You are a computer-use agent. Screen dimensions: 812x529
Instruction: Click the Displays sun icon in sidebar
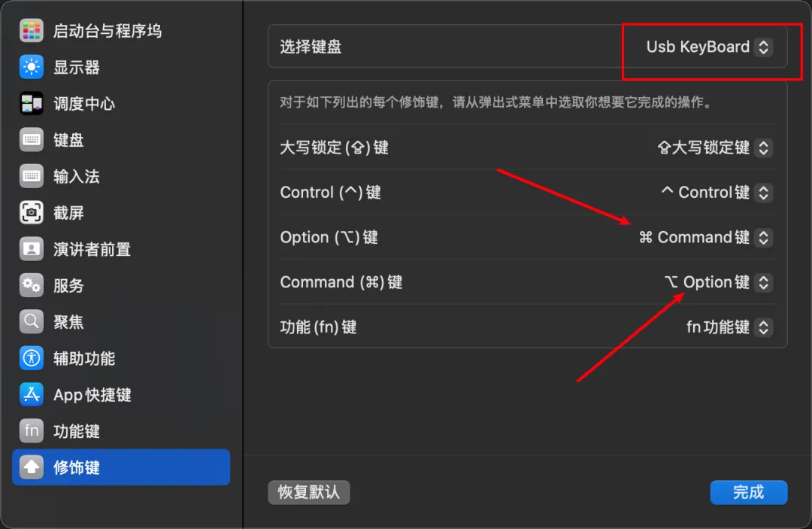[x=31, y=67]
